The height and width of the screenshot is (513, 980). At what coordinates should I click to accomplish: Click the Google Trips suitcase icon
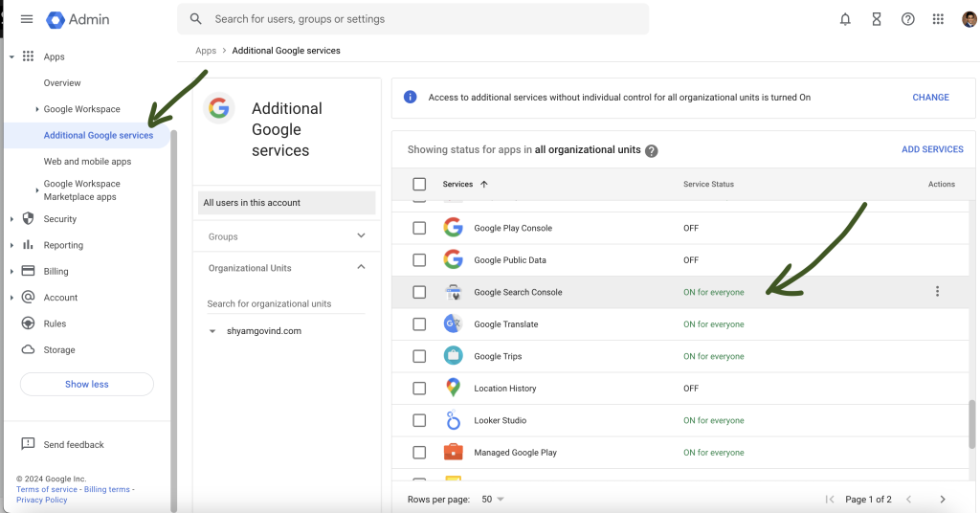[x=453, y=355]
